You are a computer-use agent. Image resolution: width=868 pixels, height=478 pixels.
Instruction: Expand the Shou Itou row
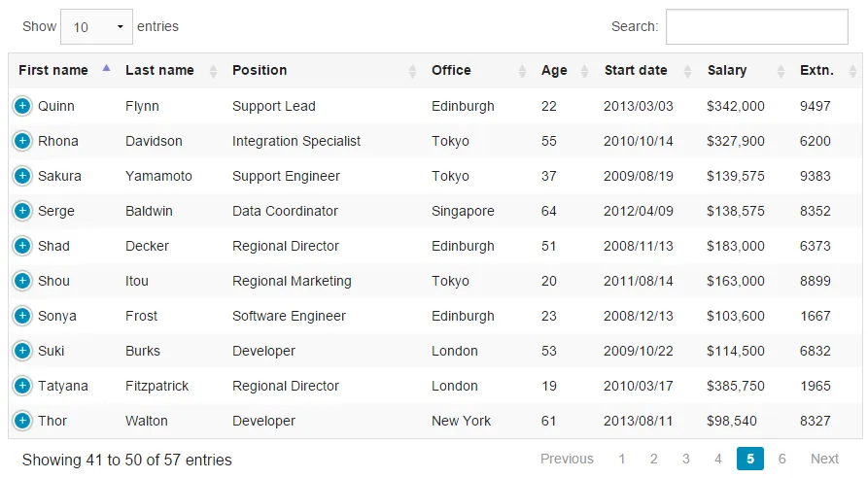tap(21, 281)
